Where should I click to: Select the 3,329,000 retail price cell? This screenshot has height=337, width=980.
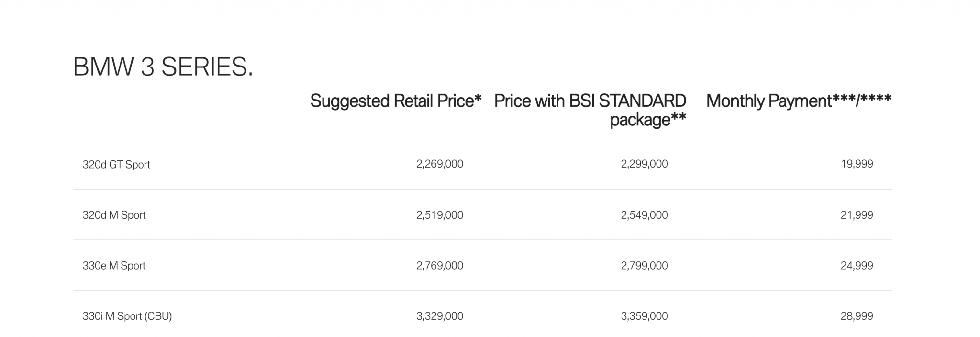point(439,316)
